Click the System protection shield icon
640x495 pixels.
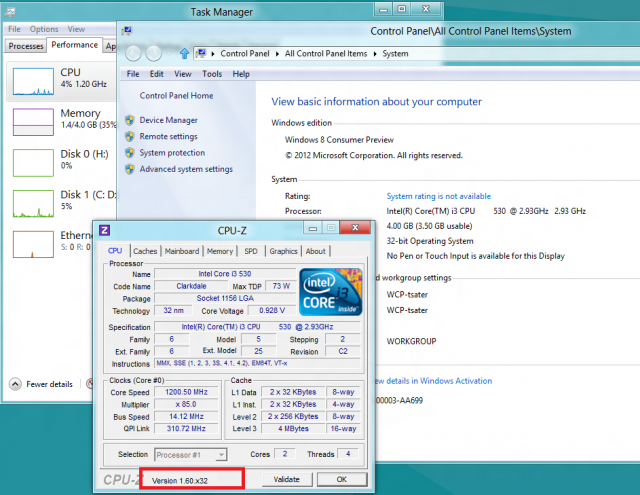tap(130, 153)
